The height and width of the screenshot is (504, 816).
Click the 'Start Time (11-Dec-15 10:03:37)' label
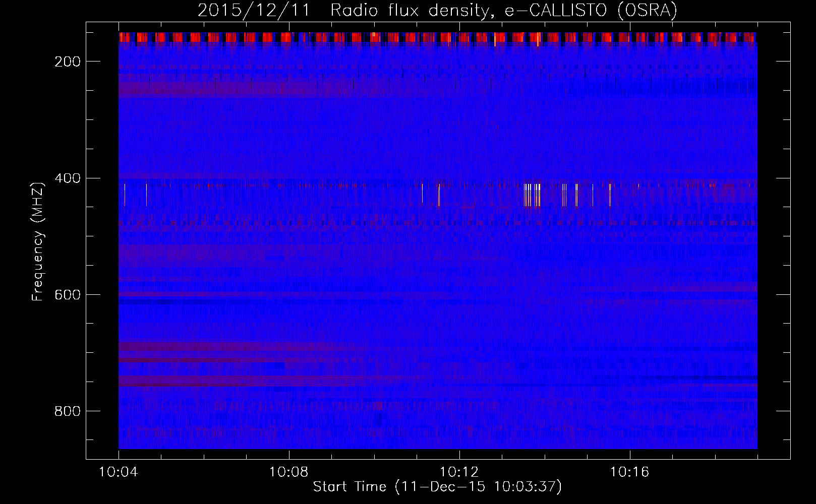[437, 487]
